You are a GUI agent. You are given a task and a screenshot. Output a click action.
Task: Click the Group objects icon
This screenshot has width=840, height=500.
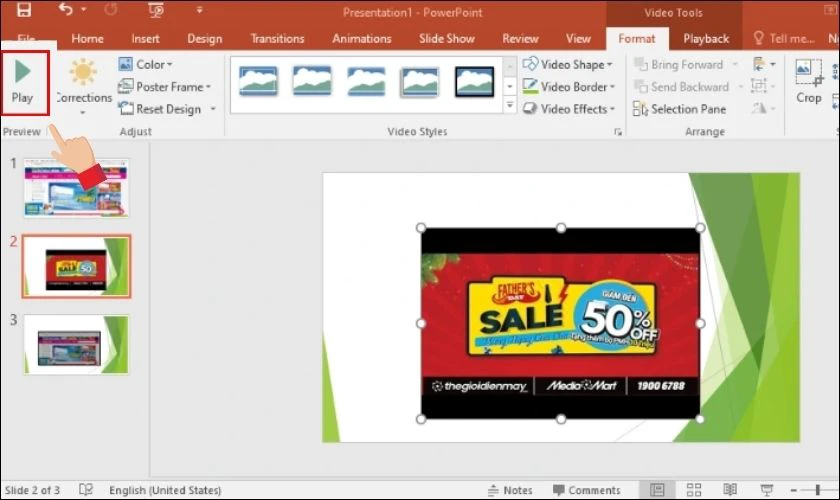(x=764, y=86)
